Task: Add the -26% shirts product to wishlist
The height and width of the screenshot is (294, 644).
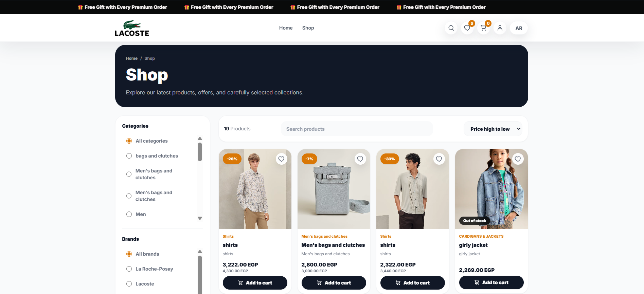Action: (x=281, y=159)
